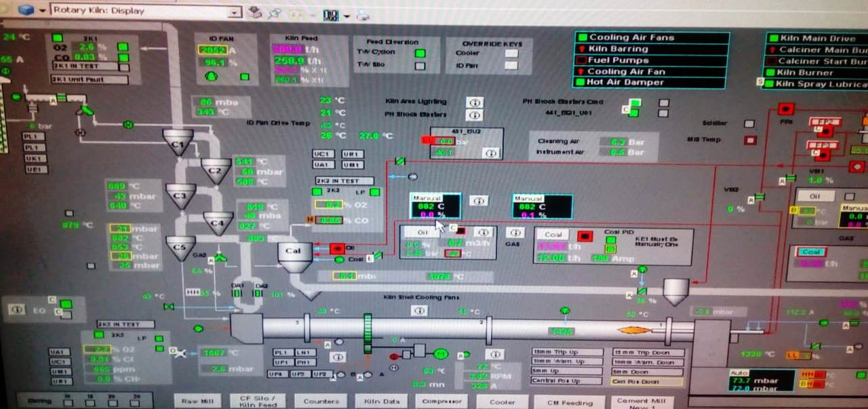Click the C5 cyclone symbol
The width and height of the screenshot is (868, 409).
tap(180, 248)
